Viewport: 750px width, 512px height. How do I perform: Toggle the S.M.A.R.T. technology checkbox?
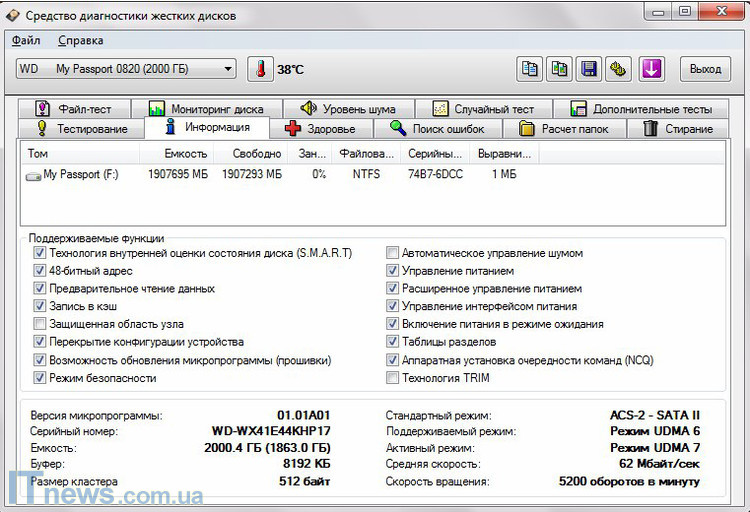tap(40, 254)
